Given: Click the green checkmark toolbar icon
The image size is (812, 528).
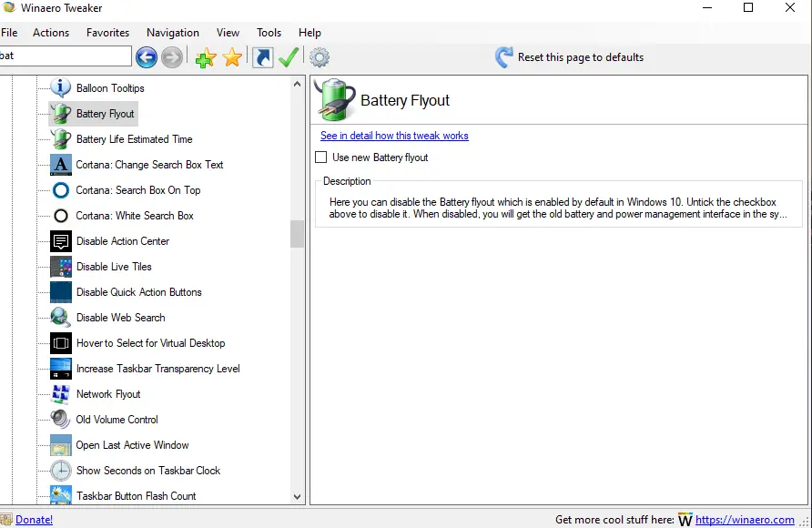Looking at the screenshot, I should tap(289, 57).
